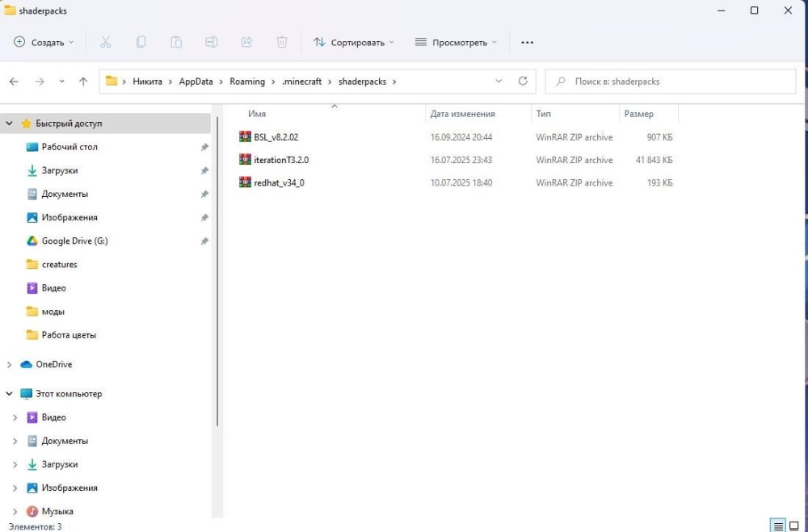808x532 pixels.
Task: Open the Работа цветы folder
Action: (69, 335)
